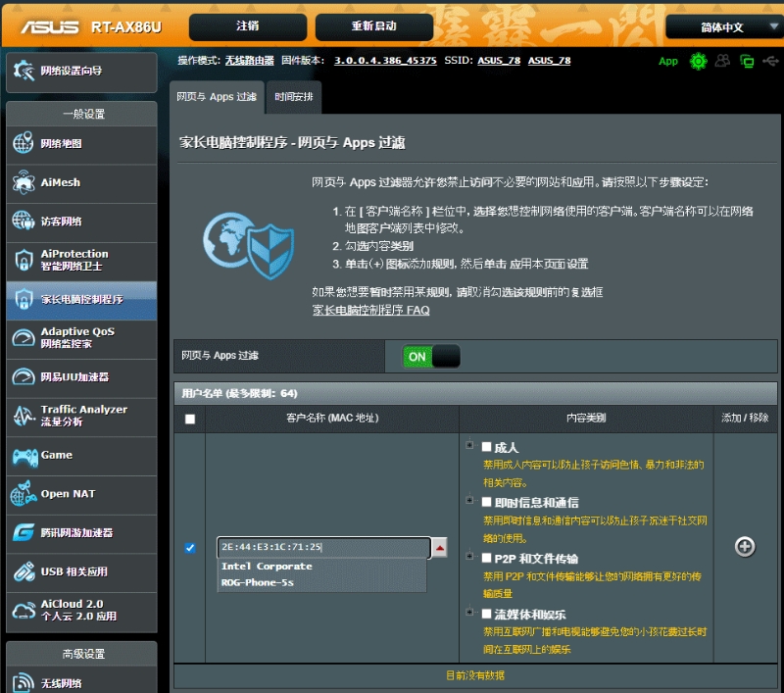The width and height of the screenshot is (784, 693).
Task: Click the NetEase UU accelerator icon
Action: pyautogui.click(x=23, y=377)
